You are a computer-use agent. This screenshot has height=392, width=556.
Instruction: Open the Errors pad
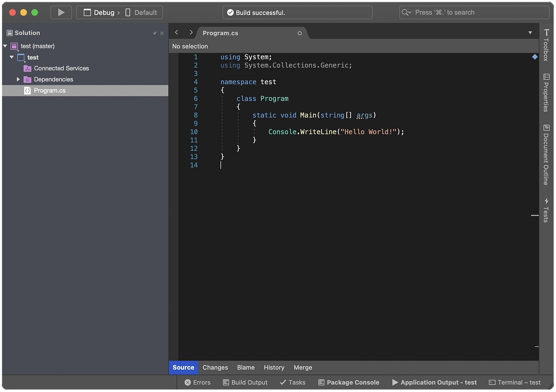197,382
